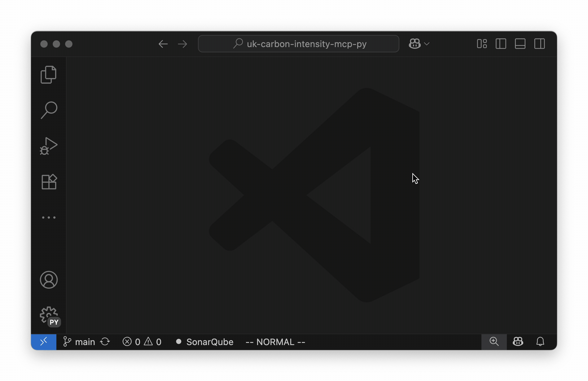Open the Explorer view
Screen dimensions: 588x381
pos(48,74)
